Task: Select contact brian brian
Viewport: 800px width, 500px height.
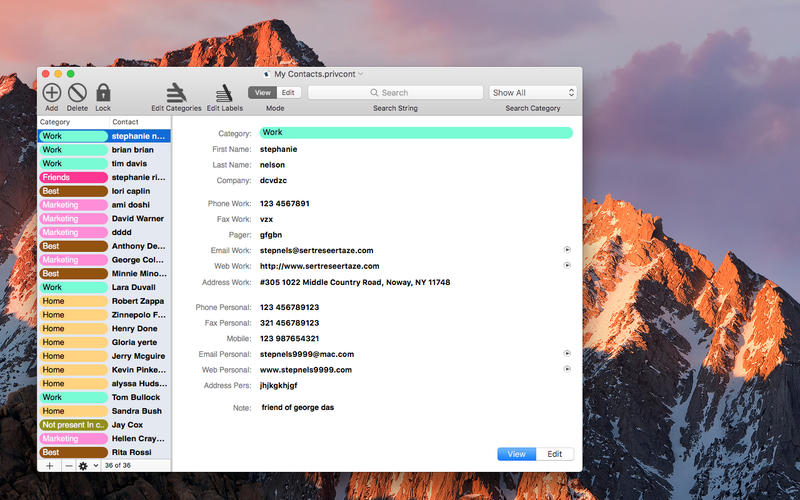Action: click(x=133, y=149)
